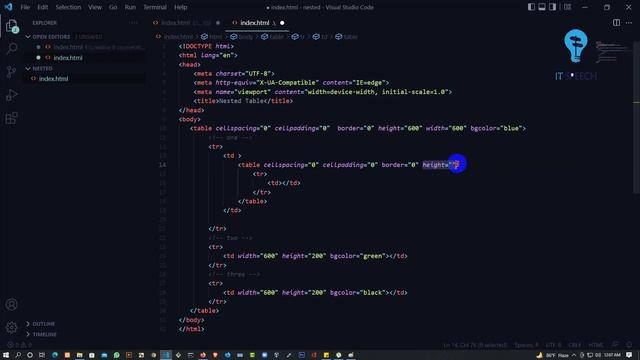Open the Manage gear icon
This screenshot has height=360, width=640.
(11, 327)
